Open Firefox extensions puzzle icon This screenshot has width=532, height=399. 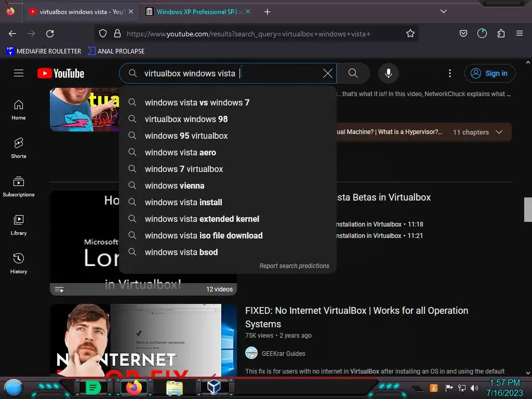[x=501, y=34]
